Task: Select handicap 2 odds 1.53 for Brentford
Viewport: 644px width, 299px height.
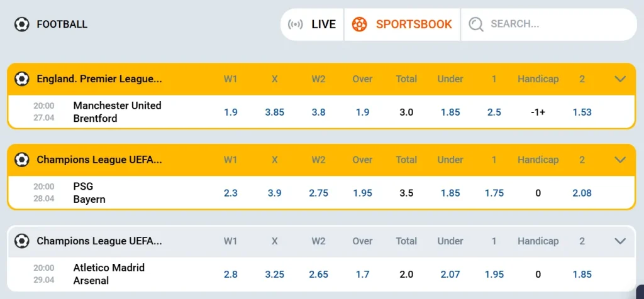Action: 582,112
